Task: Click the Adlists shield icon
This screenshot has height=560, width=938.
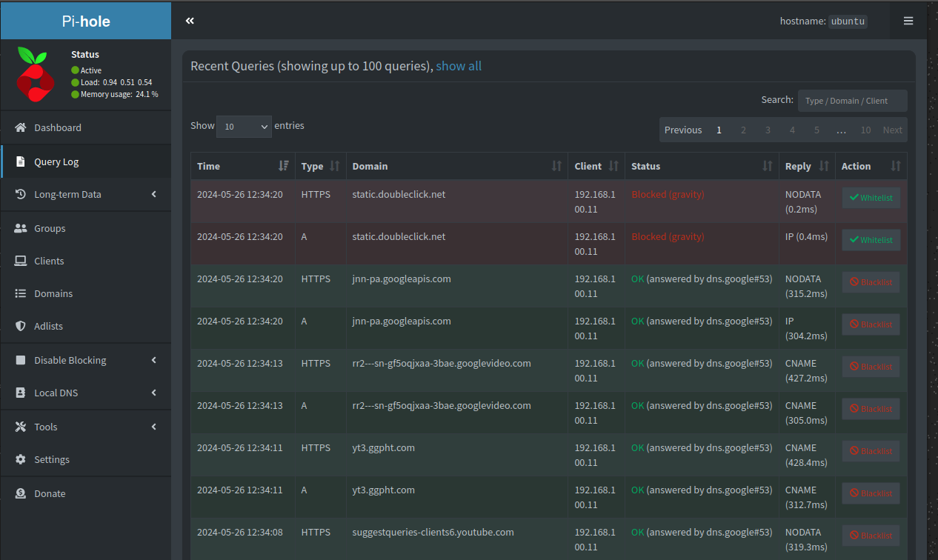Action: (21, 326)
